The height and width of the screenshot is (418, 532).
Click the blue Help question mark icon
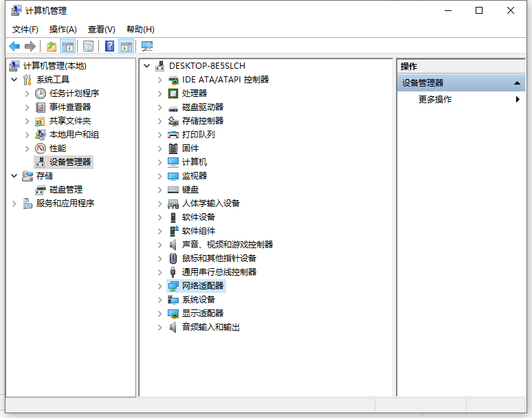109,46
